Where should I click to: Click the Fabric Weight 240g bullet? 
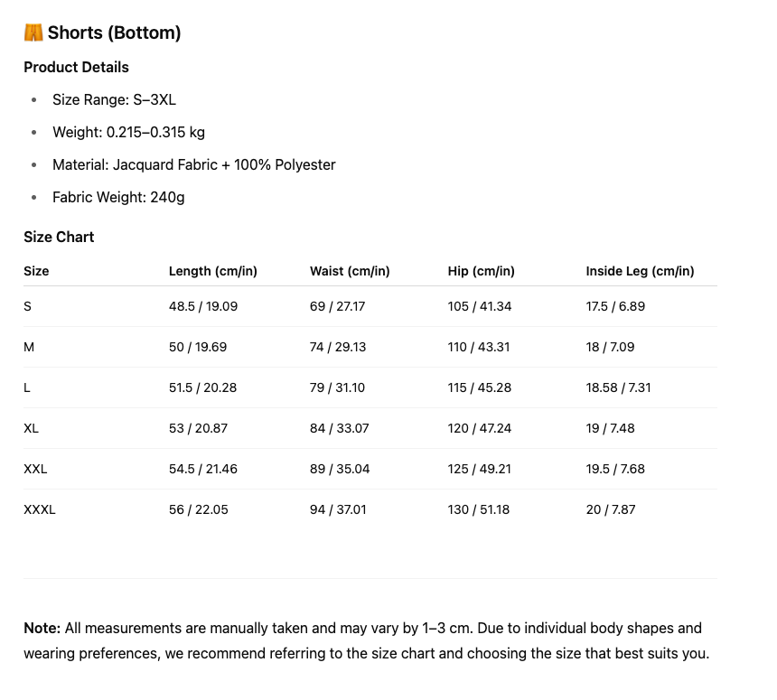point(118,198)
